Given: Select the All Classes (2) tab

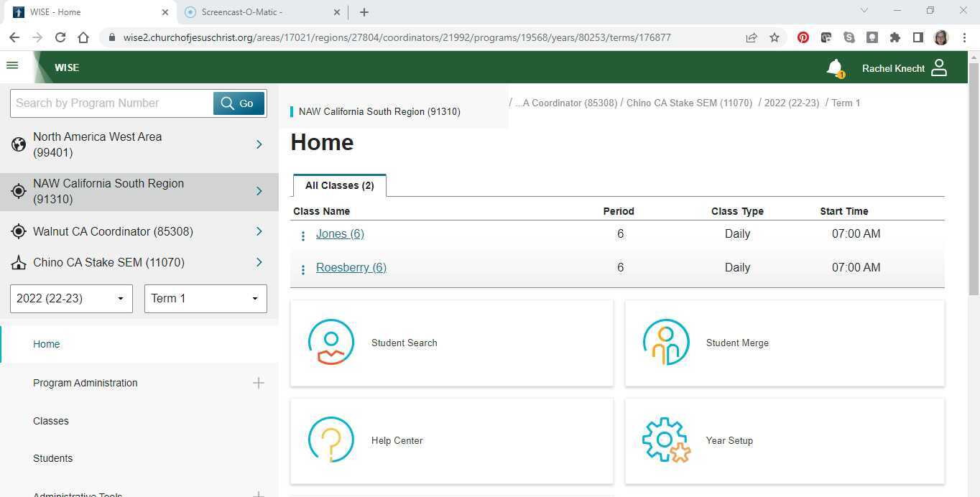Looking at the screenshot, I should (x=339, y=185).
